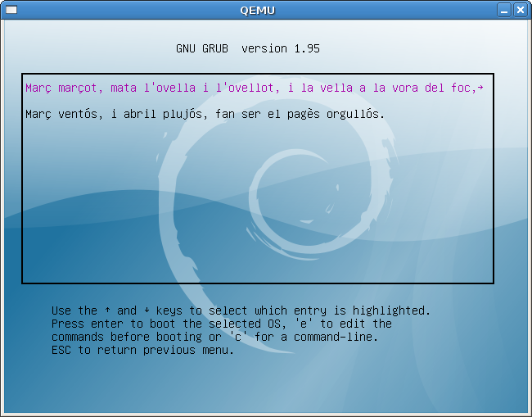532x417 pixels.
Task: Click the down arrow glyph in help text
Action: [x=147, y=310]
